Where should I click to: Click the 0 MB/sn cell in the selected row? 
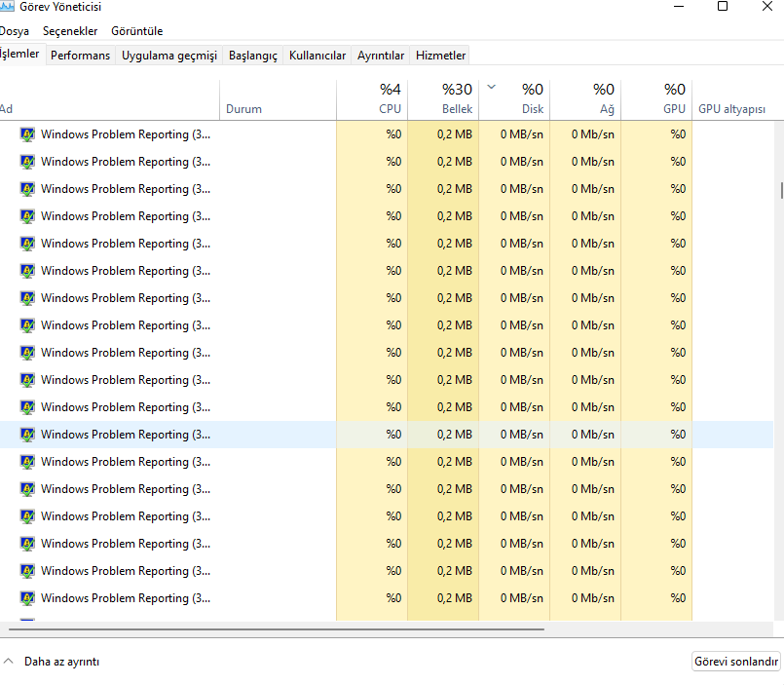click(x=514, y=435)
